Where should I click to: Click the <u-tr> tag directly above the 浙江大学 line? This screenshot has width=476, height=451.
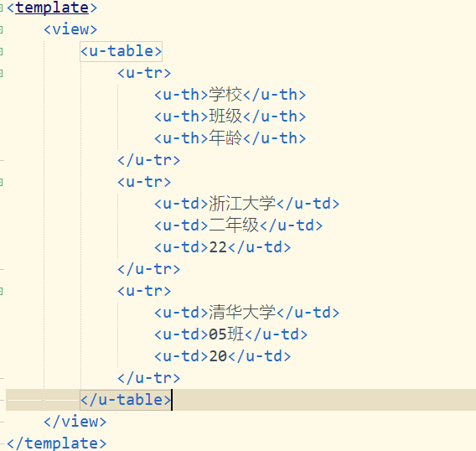[x=144, y=182]
